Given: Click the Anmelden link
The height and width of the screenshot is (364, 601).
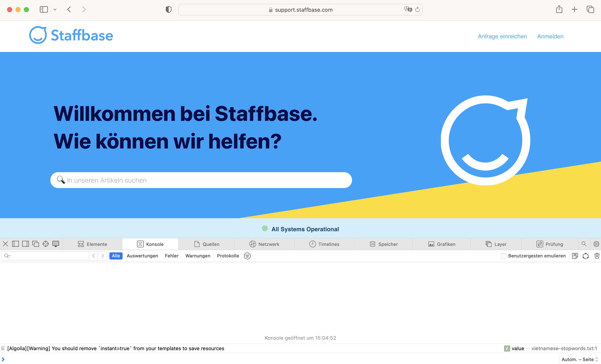Looking at the screenshot, I should click(x=550, y=36).
